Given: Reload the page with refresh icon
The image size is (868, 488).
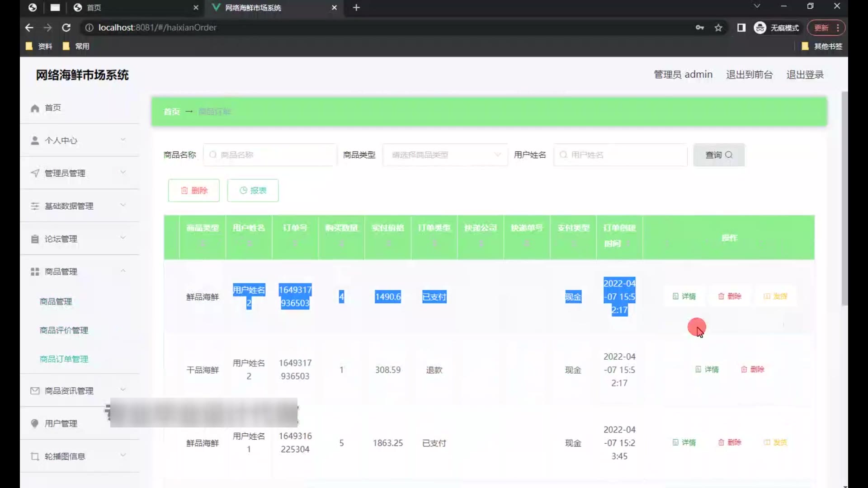Looking at the screenshot, I should 66,28.
